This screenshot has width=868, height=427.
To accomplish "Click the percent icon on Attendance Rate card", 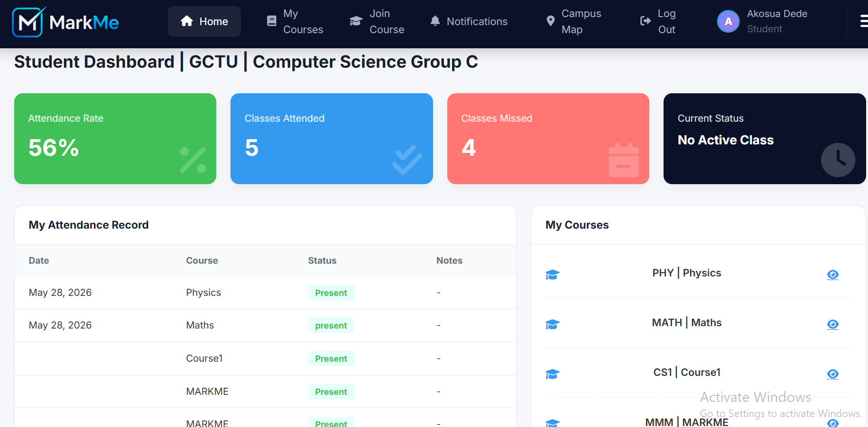I will 193,160.
